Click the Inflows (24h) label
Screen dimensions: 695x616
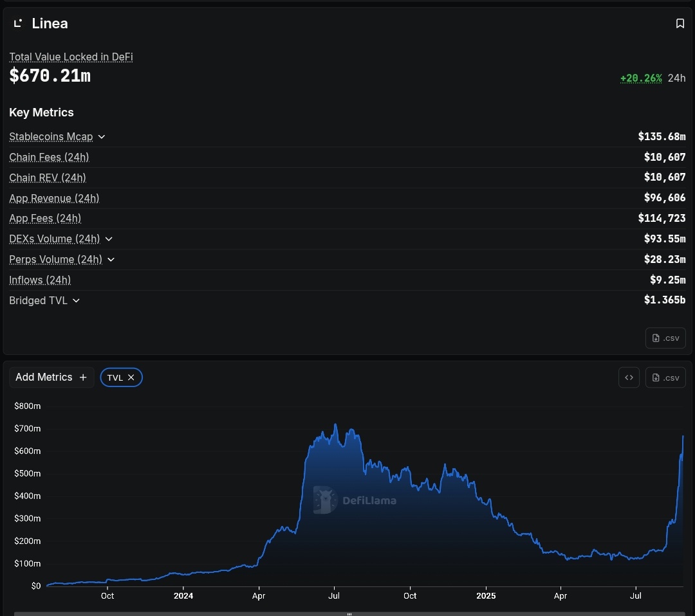[40, 280]
